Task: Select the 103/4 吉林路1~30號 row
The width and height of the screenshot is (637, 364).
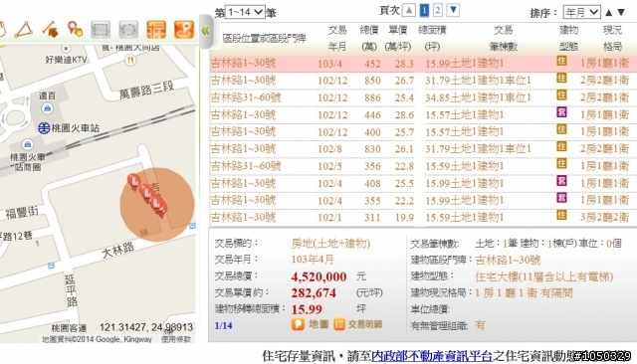Action: (423, 64)
